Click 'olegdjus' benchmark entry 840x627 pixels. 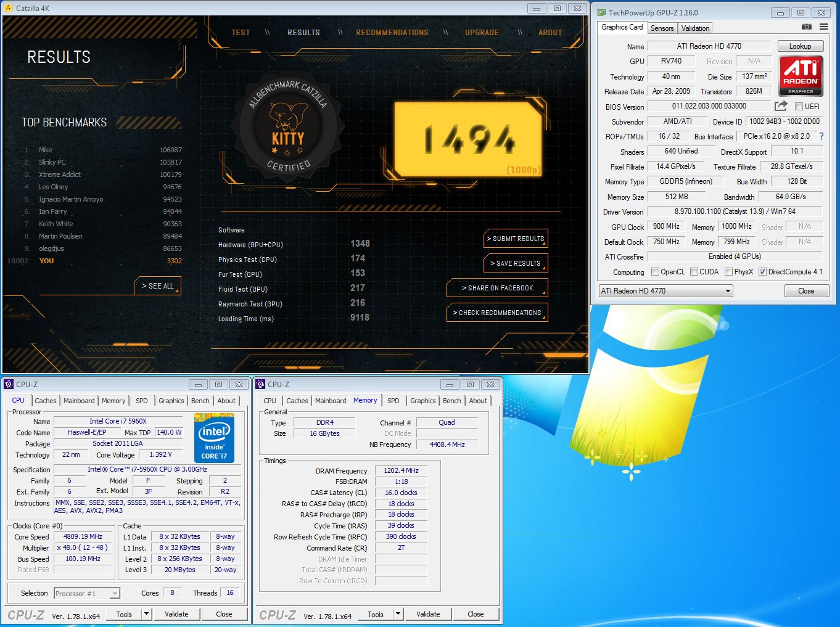pos(51,248)
